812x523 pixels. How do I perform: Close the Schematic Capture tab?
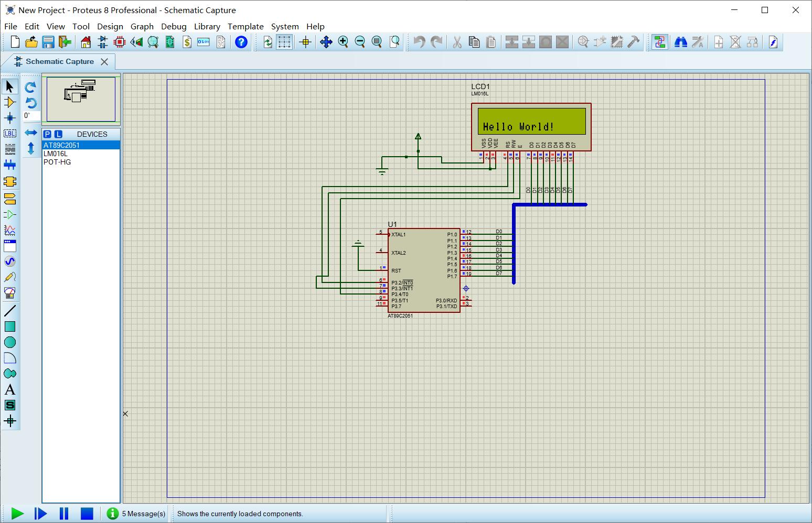point(104,62)
